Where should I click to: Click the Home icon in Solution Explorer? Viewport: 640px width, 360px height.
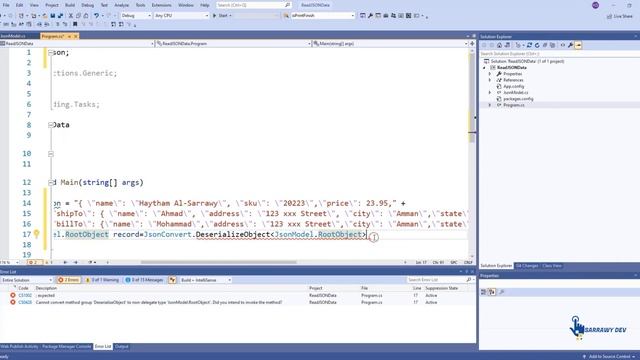(x=499, y=45)
